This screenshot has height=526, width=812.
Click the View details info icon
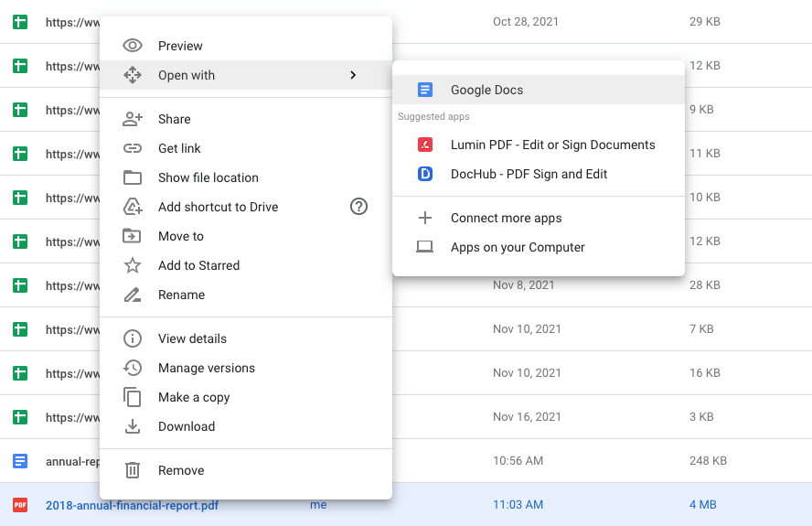133,338
